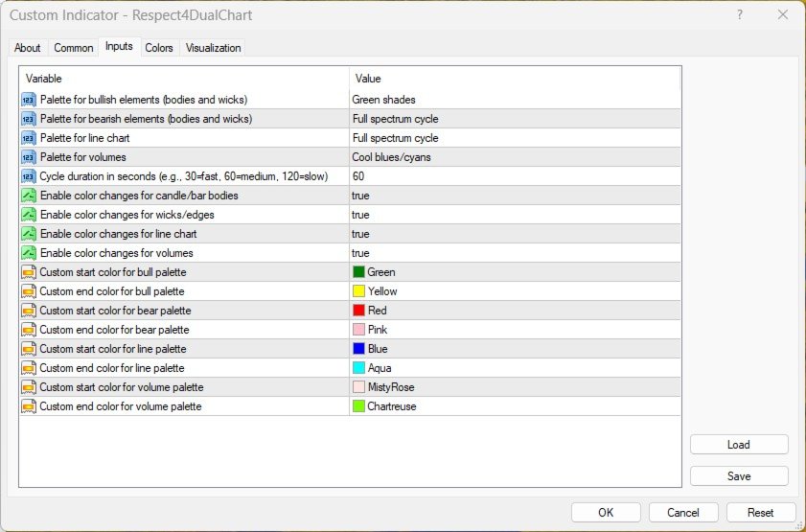Pick the Pink color swatch

click(x=358, y=330)
